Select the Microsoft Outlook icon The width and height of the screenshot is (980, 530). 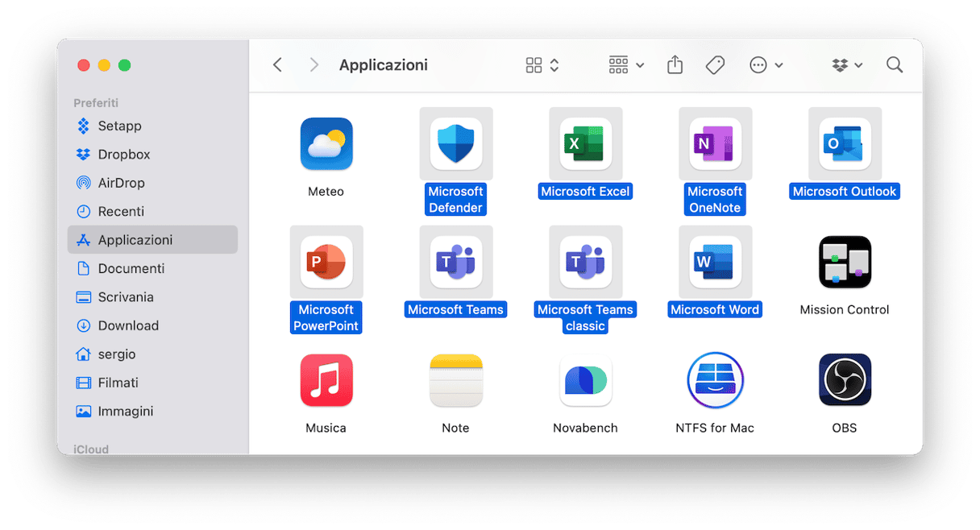pos(844,144)
